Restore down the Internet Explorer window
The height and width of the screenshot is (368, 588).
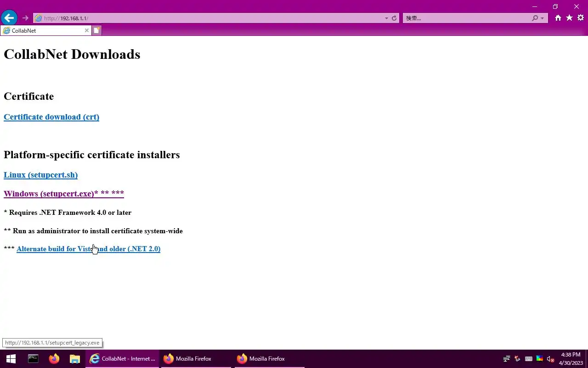tap(555, 6)
